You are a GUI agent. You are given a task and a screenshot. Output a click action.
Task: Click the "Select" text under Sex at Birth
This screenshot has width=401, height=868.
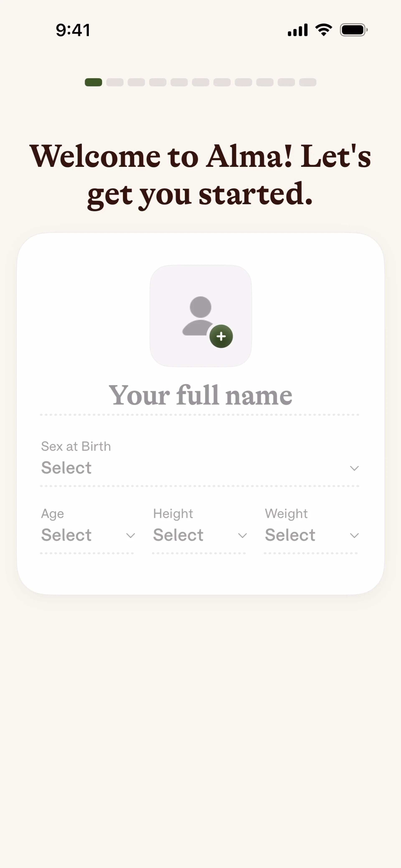[66, 468]
